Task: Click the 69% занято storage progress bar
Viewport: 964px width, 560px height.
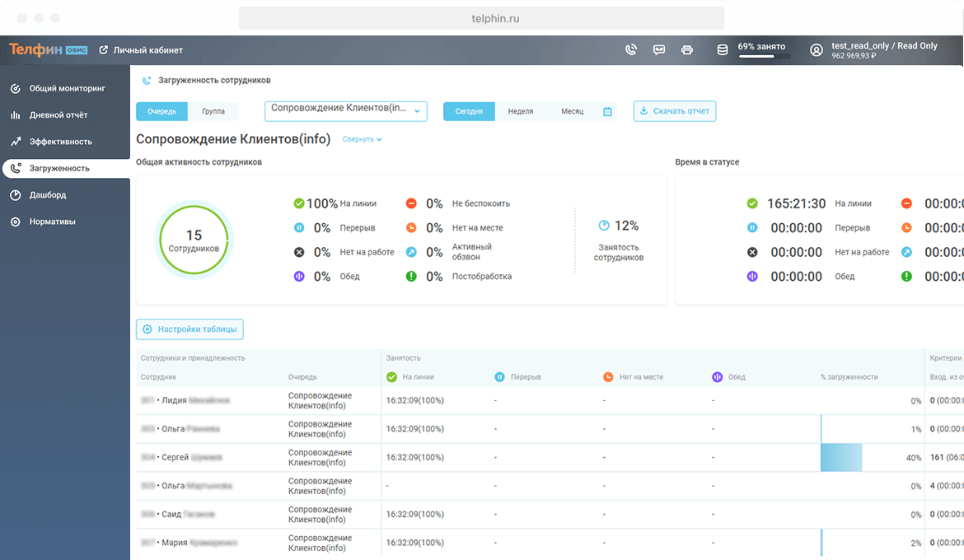Action: (x=764, y=57)
